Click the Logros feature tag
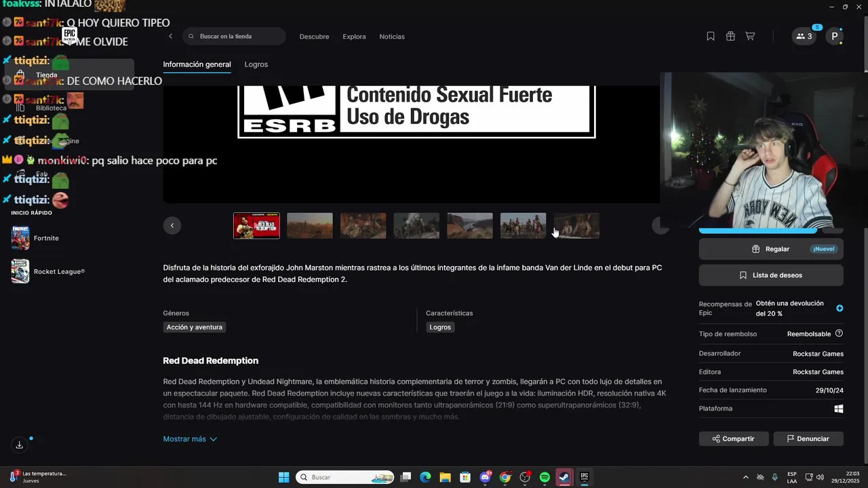Screen dimensions: 868x488 (x=440, y=327)
